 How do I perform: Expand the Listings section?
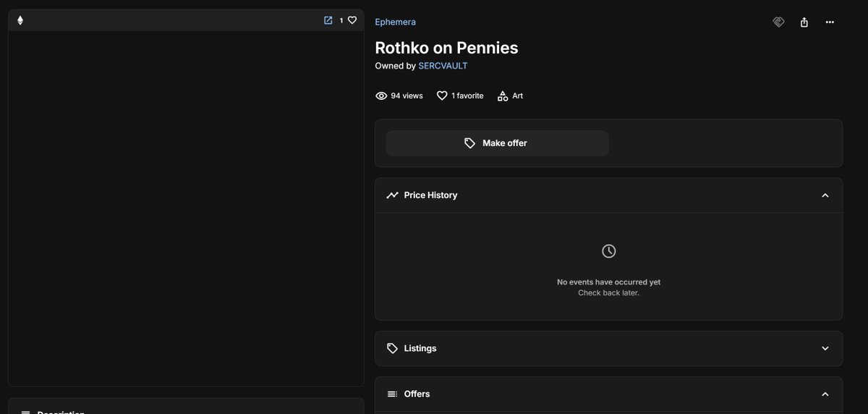pyautogui.click(x=825, y=348)
